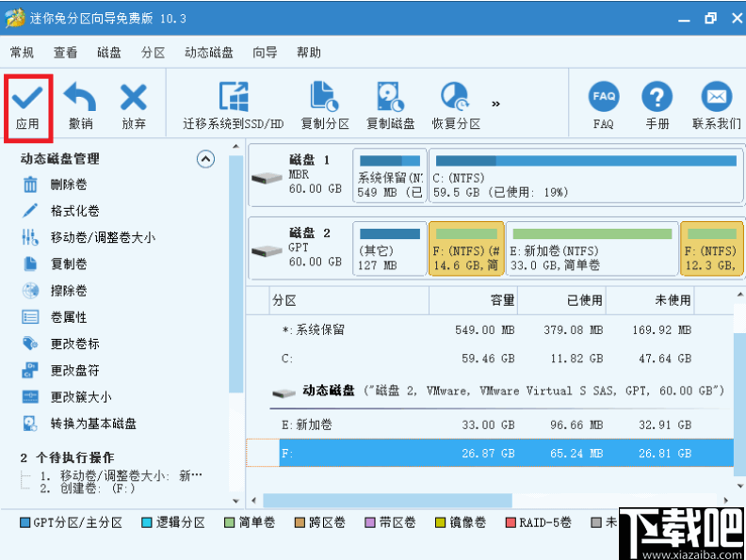Viewport: 746px width, 560px height.
Task: Select the highlighted F: table row
Action: [490, 454]
